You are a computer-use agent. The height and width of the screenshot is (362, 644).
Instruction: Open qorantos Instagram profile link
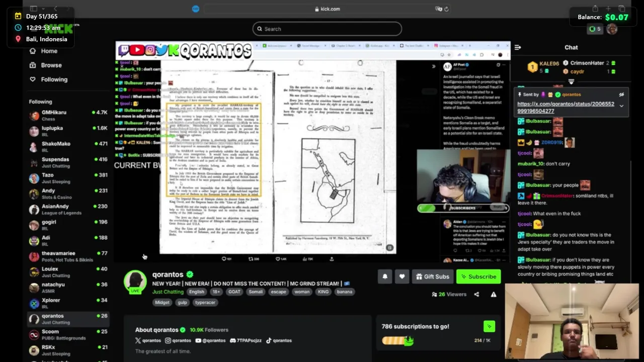pos(178,340)
